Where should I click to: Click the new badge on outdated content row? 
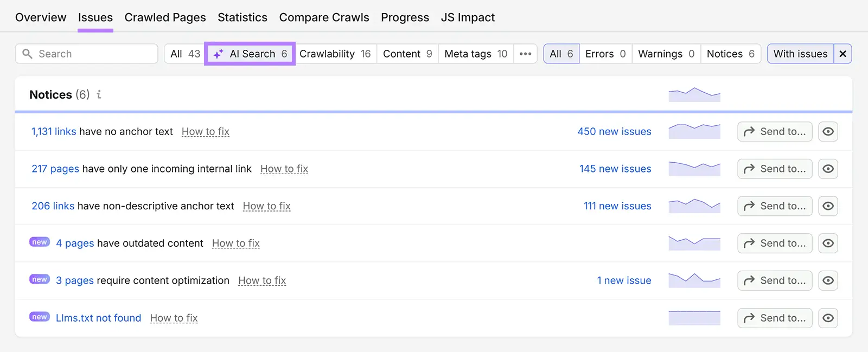(40, 242)
